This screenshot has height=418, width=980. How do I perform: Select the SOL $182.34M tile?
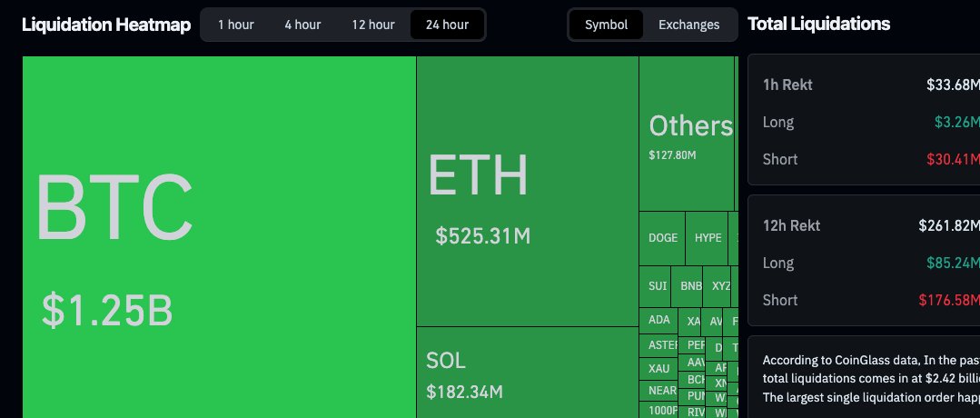point(527,373)
